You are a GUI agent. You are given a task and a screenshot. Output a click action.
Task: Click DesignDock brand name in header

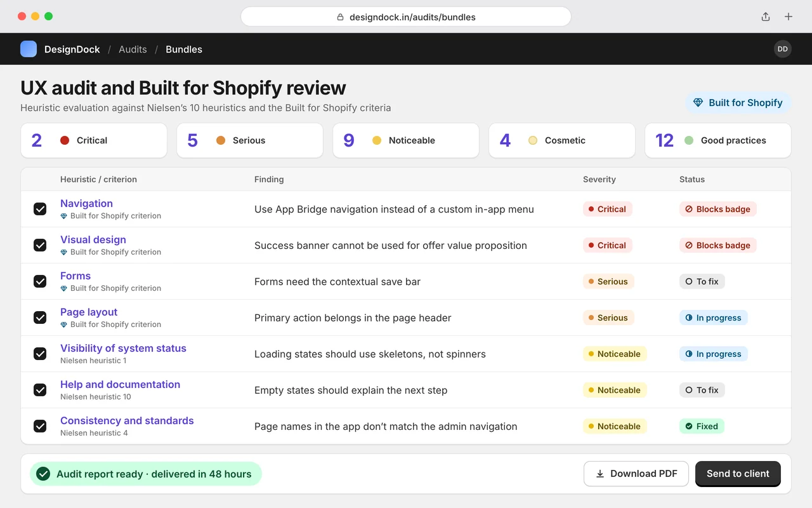[72, 49]
